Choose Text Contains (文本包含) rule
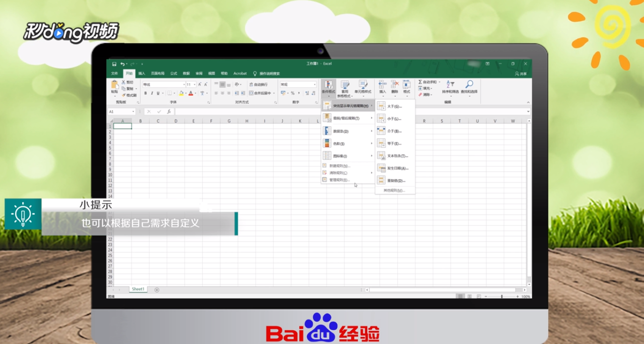This screenshot has height=344, width=644. [395, 156]
